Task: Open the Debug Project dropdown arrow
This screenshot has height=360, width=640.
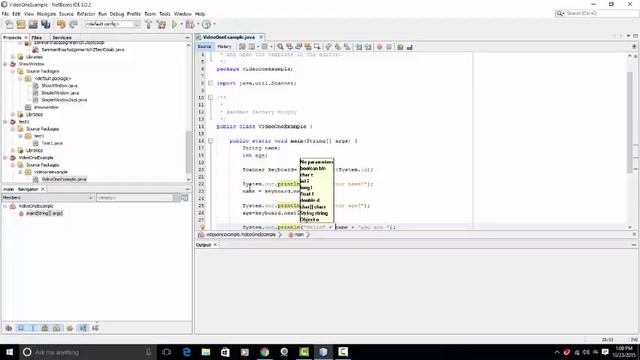Action: [x=197, y=24]
